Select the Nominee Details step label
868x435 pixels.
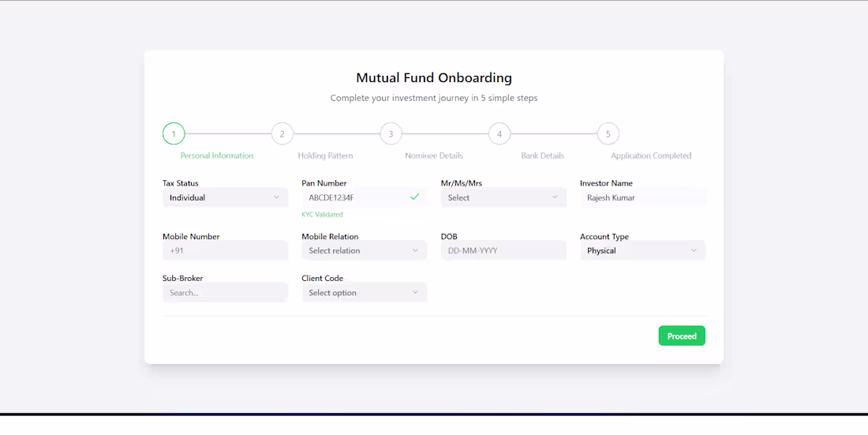coord(434,156)
